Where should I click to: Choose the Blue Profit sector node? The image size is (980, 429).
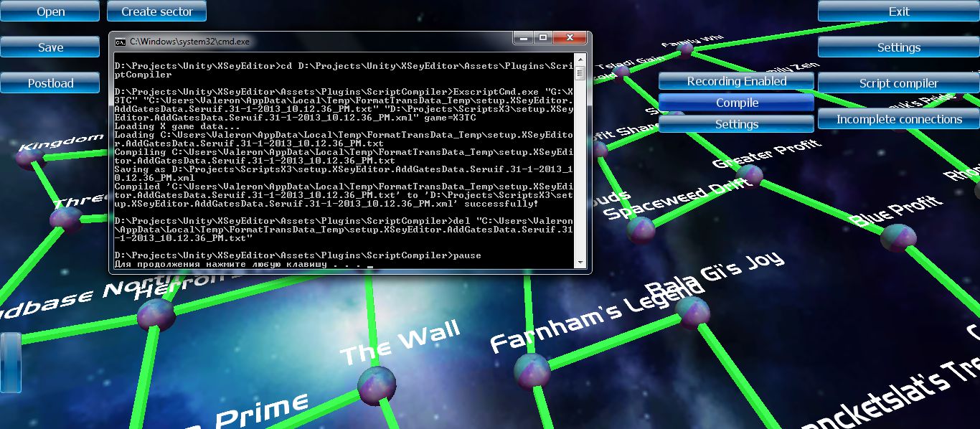tap(897, 239)
